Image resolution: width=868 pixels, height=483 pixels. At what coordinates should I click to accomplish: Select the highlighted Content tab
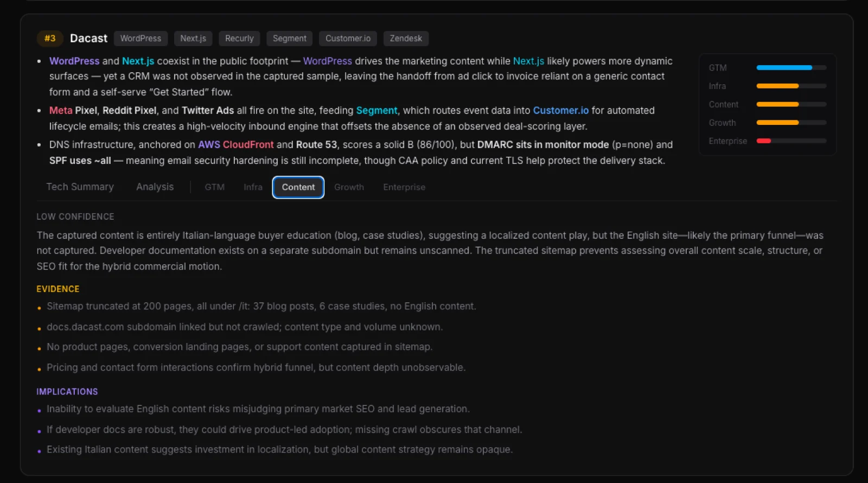coord(298,187)
